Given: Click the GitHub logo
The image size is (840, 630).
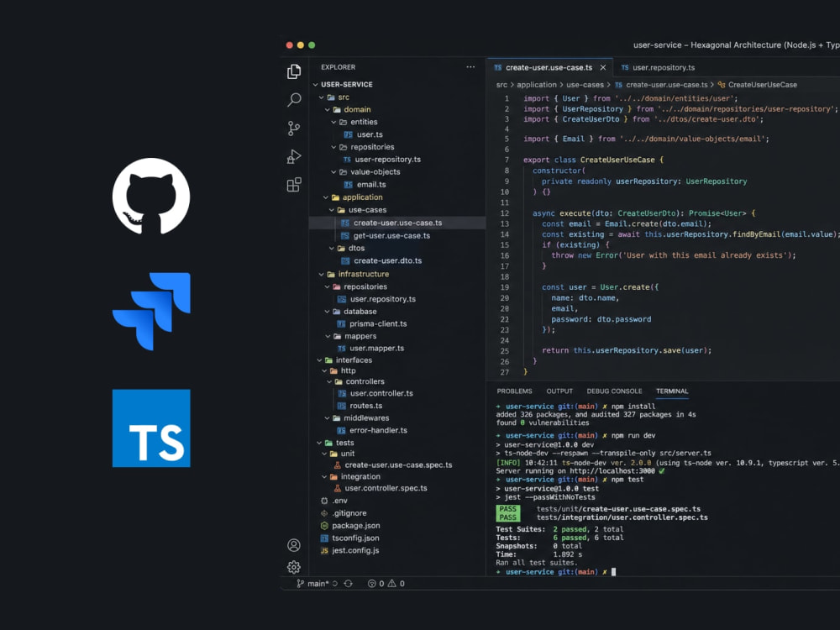Looking at the screenshot, I should 151,196.
